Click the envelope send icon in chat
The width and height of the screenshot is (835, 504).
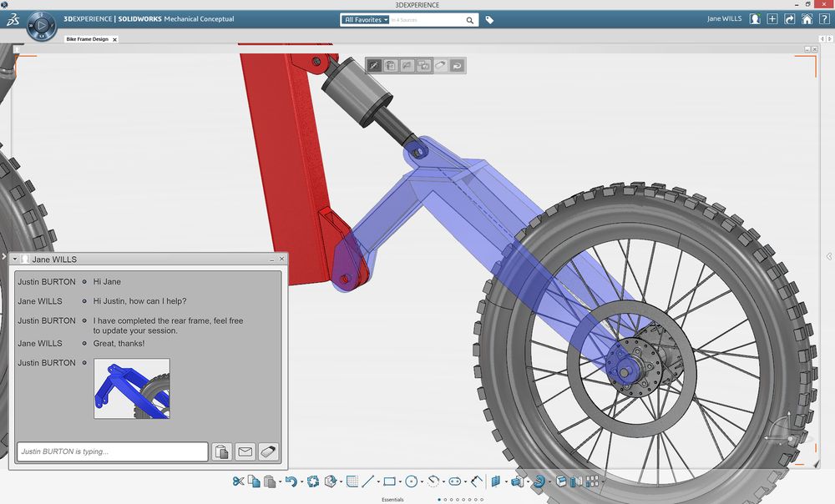[x=245, y=451]
